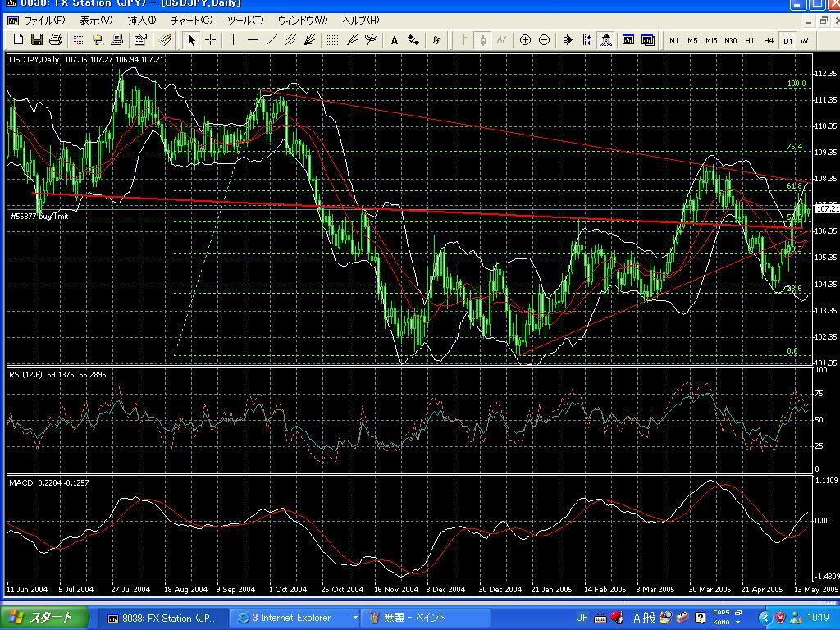Switch to M15 timeframe

(711, 40)
